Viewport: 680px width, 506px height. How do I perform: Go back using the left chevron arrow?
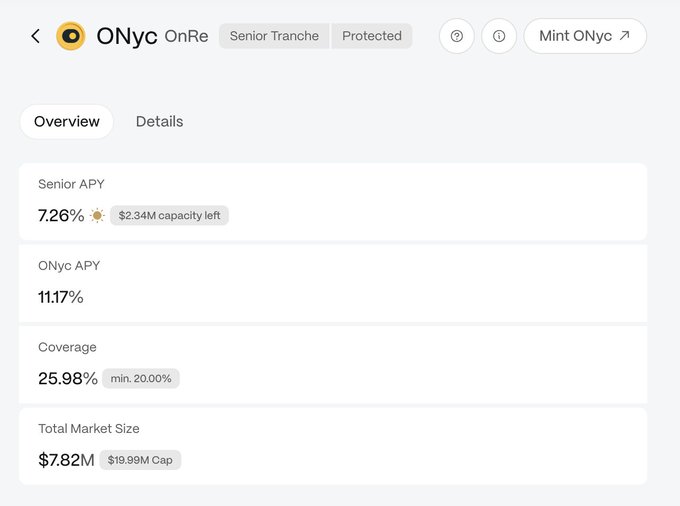pyautogui.click(x=36, y=36)
